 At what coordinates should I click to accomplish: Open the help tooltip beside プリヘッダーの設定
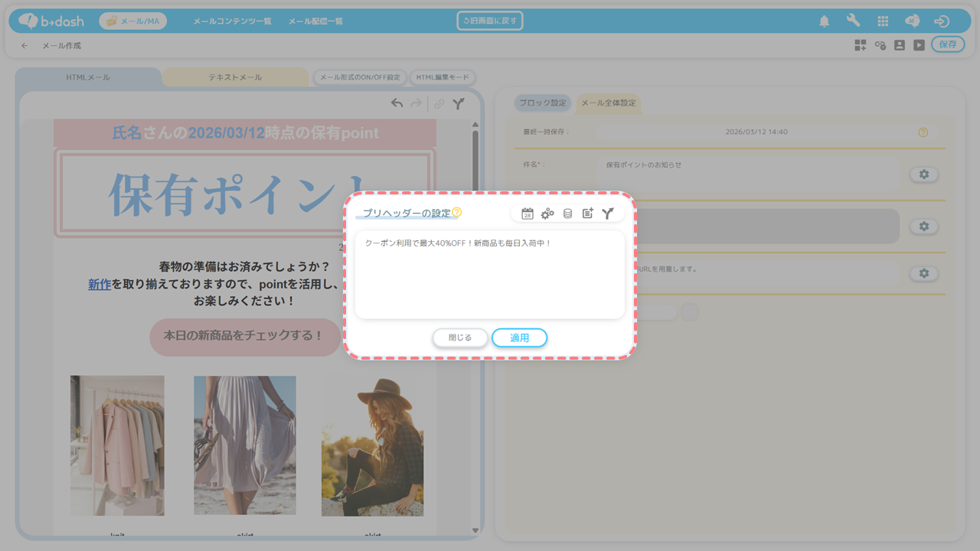[x=457, y=213]
